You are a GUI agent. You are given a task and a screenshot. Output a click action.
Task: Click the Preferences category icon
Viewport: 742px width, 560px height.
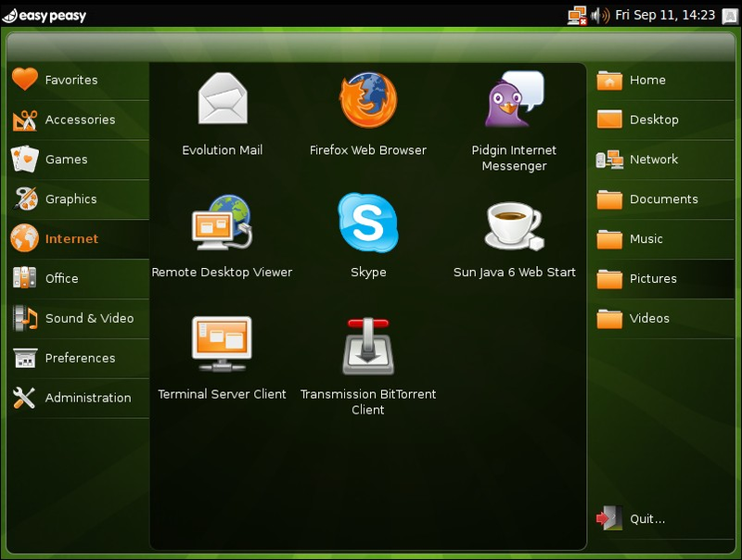tap(25, 358)
